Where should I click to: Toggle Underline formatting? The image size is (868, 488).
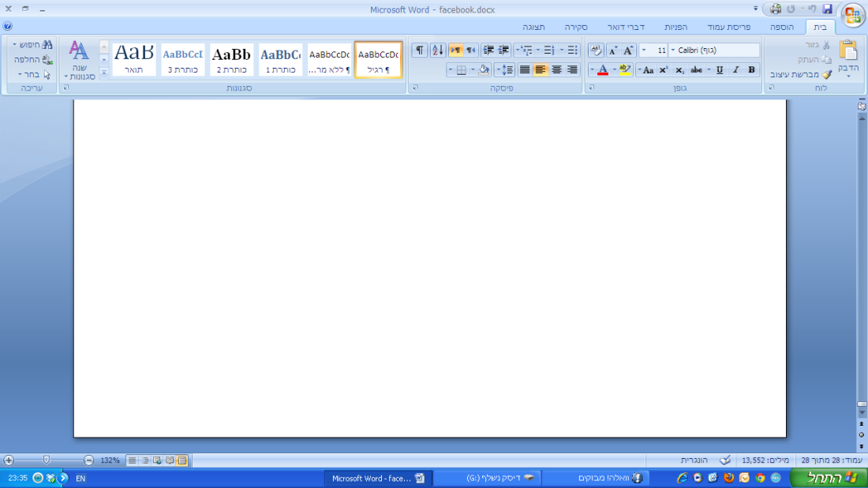point(720,69)
